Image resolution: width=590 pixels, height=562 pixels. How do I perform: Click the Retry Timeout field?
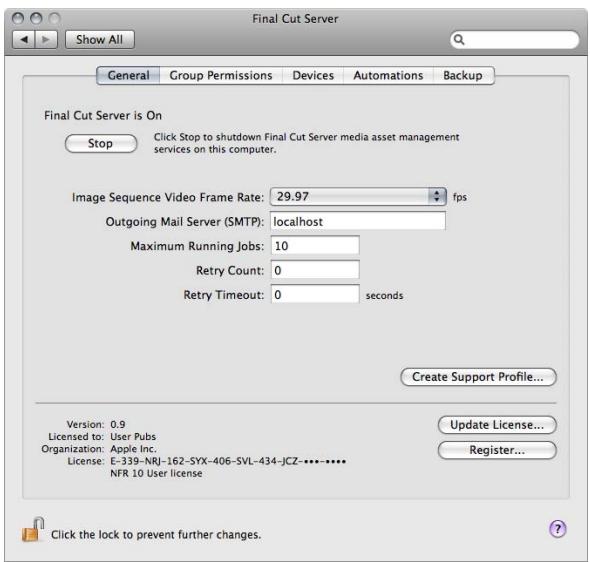point(315,295)
